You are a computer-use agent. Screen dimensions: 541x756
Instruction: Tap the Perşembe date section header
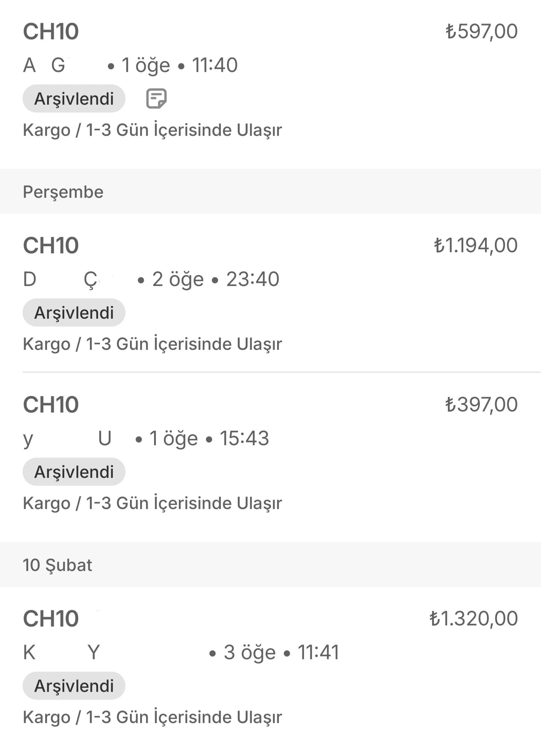[x=63, y=192]
